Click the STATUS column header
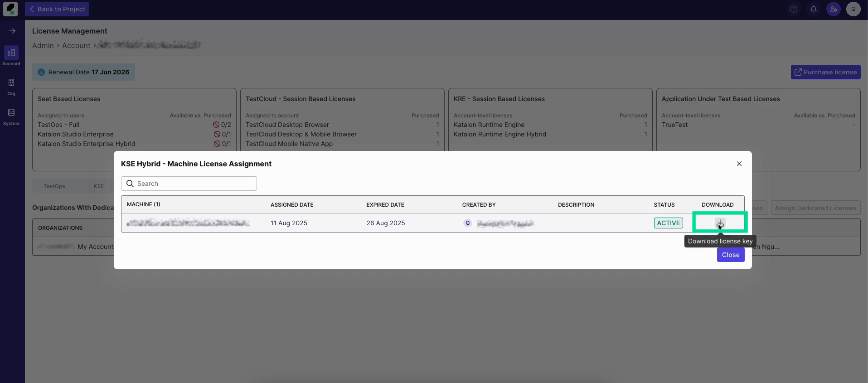Viewport: 868px width, 383px height. 664,205
